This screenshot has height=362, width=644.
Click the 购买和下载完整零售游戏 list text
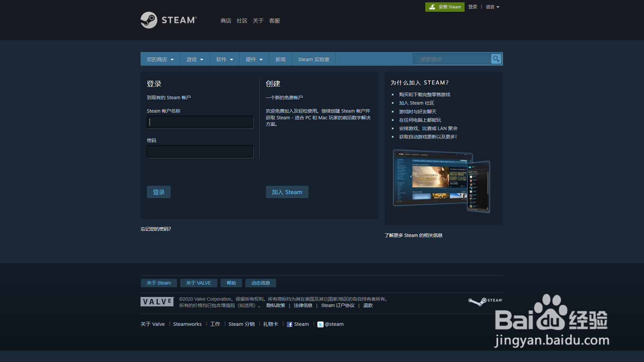[425, 95]
